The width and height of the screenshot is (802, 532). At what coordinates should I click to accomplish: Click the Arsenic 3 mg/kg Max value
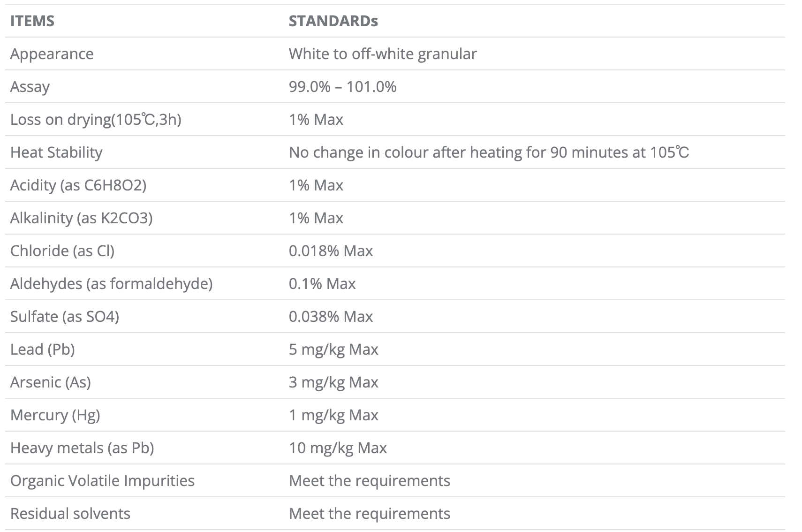click(x=333, y=382)
